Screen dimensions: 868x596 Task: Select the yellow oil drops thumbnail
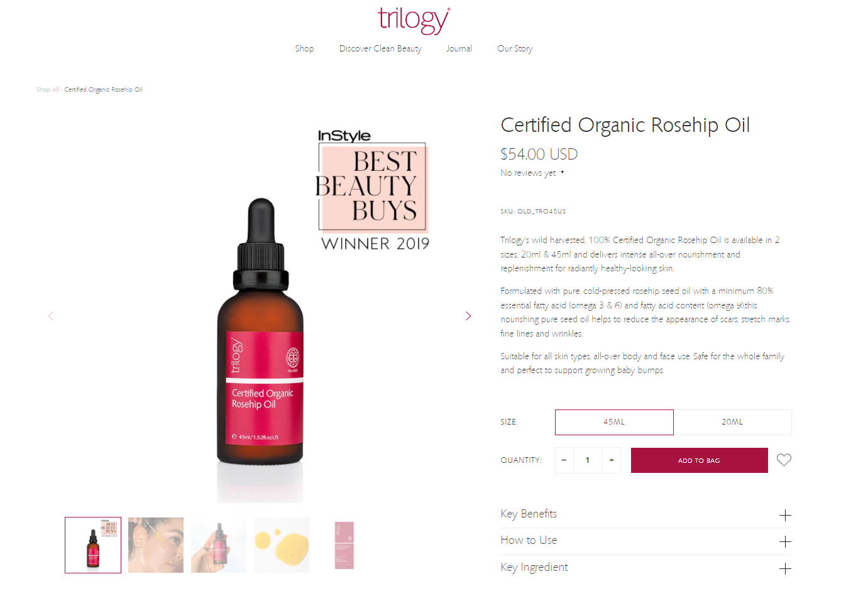pyautogui.click(x=282, y=545)
